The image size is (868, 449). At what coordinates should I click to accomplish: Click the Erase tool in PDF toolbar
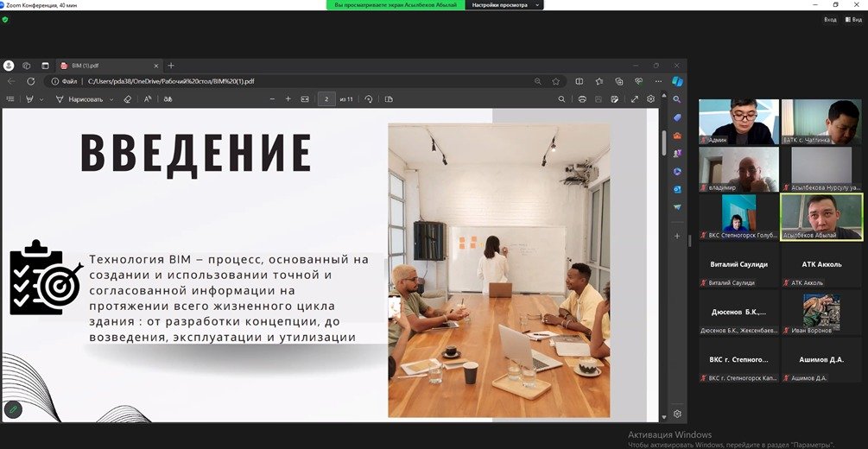pos(127,99)
